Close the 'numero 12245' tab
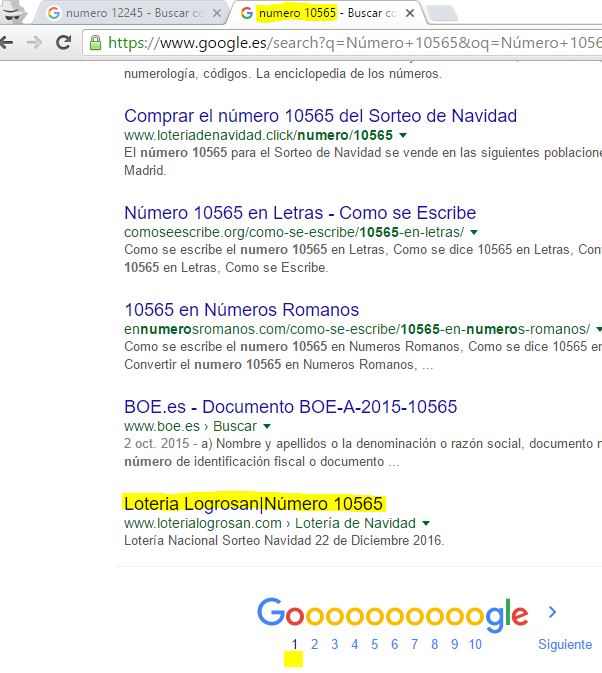 tap(217, 13)
